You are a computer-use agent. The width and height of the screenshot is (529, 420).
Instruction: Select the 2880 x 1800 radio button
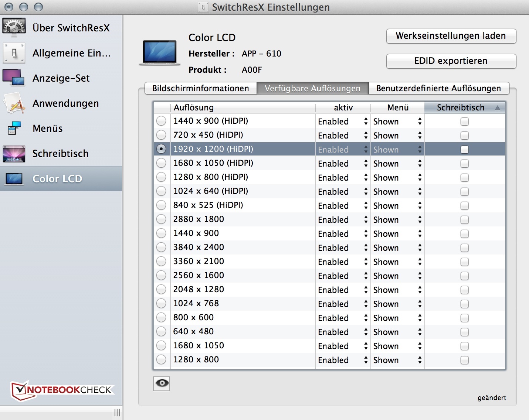[x=161, y=219]
